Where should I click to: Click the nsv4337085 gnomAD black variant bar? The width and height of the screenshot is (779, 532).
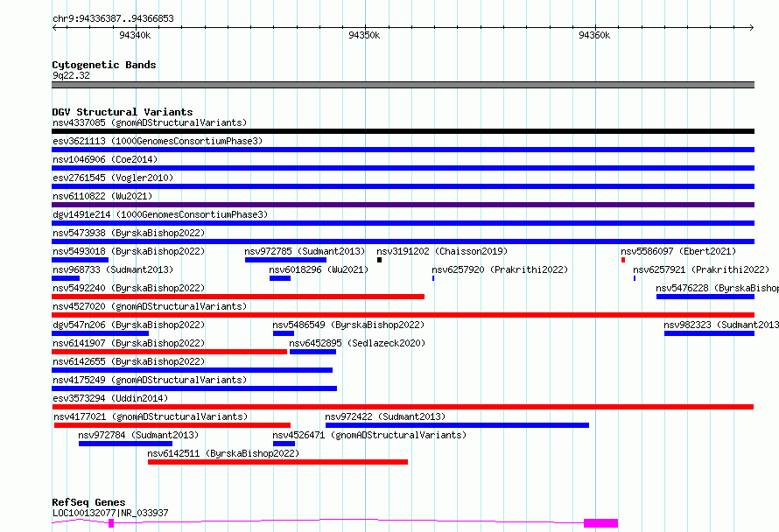pyautogui.click(x=403, y=131)
